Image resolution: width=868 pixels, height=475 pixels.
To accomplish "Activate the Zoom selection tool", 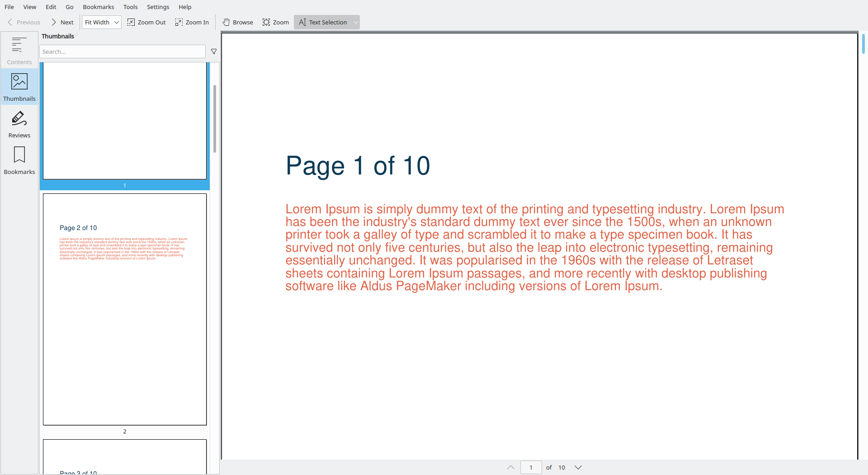I will (276, 22).
